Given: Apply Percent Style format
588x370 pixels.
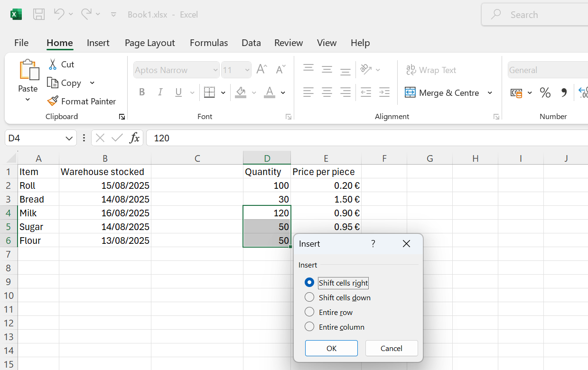Looking at the screenshot, I should 545,93.
